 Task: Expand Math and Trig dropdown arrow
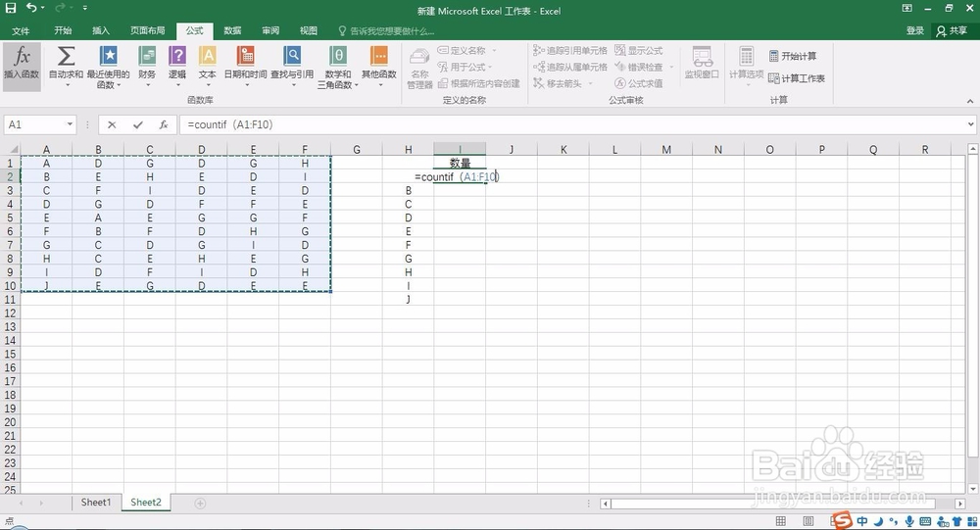coord(357,85)
